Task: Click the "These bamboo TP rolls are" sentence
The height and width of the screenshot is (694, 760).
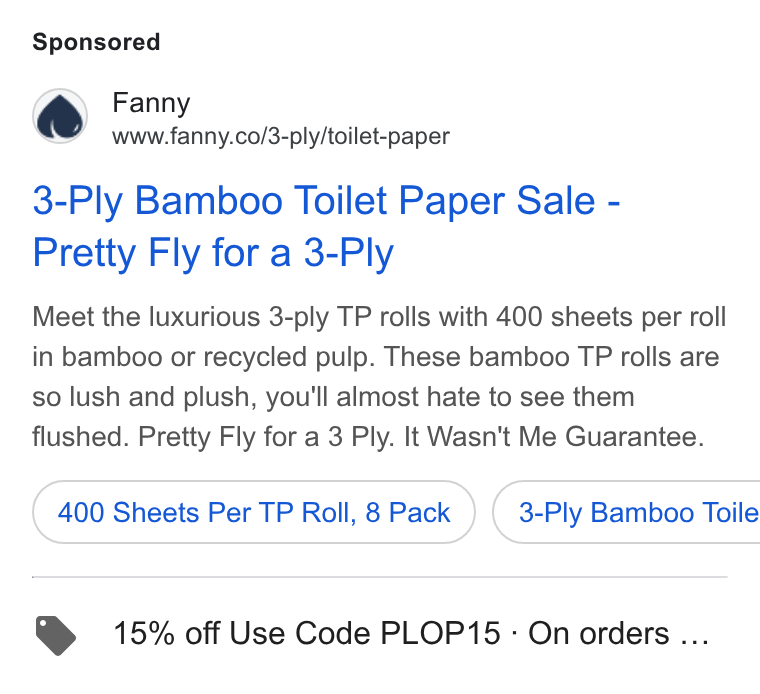Action: (x=552, y=357)
